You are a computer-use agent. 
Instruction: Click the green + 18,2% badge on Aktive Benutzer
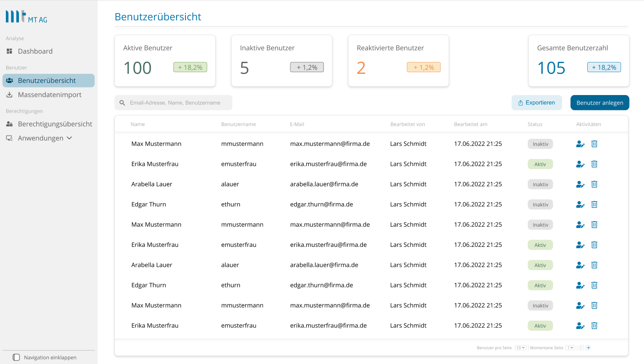[190, 68]
